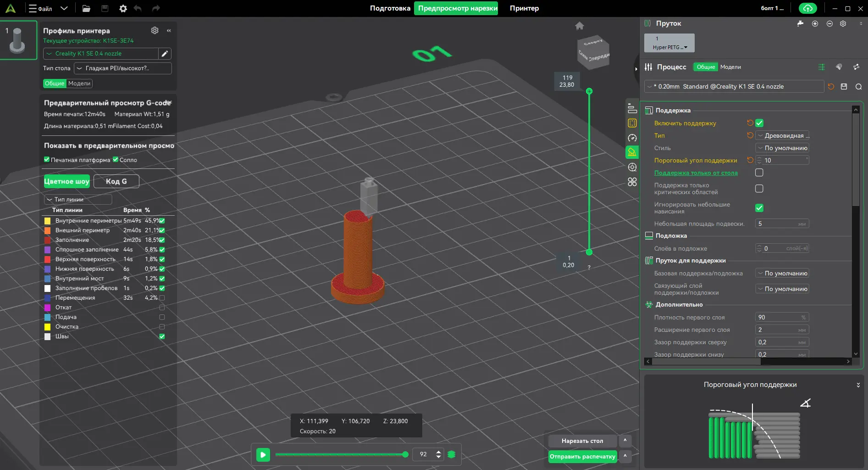Hide Швы seams in the preview
The width and height of the screenshot is (868, 470).
[162, 336]
